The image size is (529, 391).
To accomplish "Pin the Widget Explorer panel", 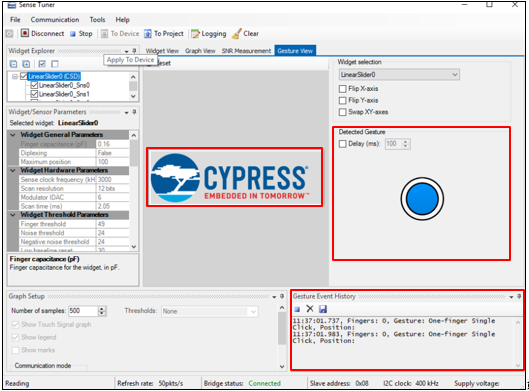I will coord(134,51).
